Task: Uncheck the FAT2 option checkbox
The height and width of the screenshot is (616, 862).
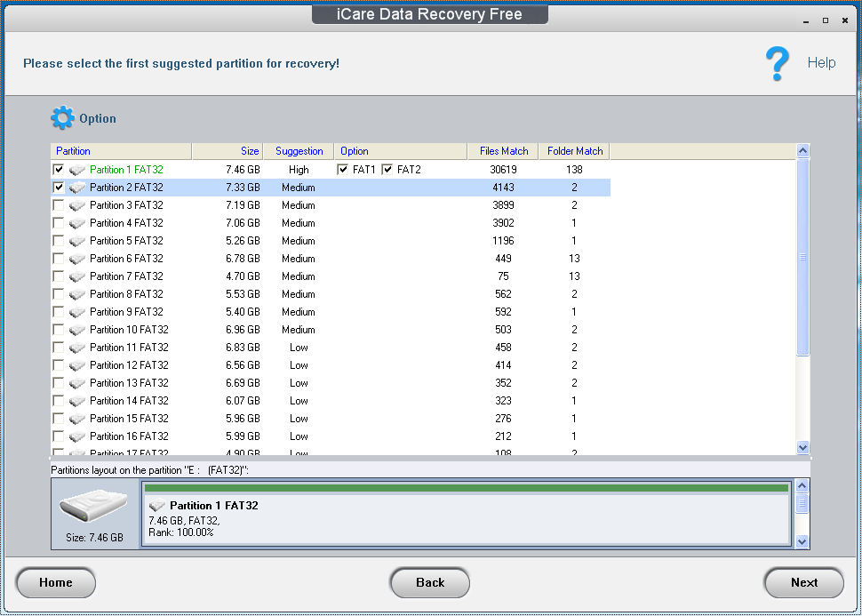Action: (x=386, y=169)
